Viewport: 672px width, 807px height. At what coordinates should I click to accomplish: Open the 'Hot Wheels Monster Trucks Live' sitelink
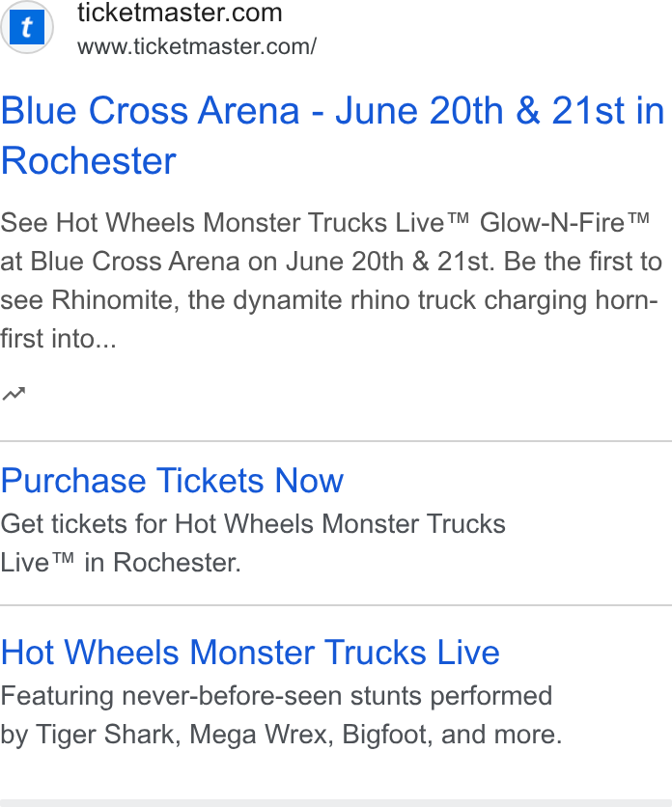(250, 653)
